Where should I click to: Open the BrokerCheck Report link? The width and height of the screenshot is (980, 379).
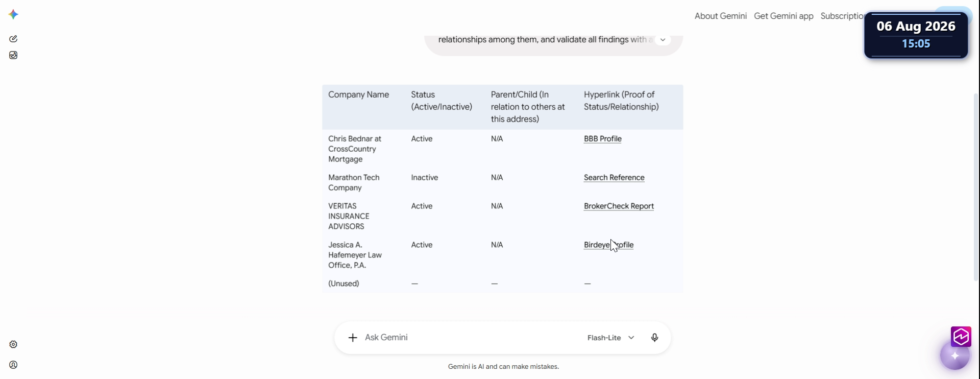[619, 206]
